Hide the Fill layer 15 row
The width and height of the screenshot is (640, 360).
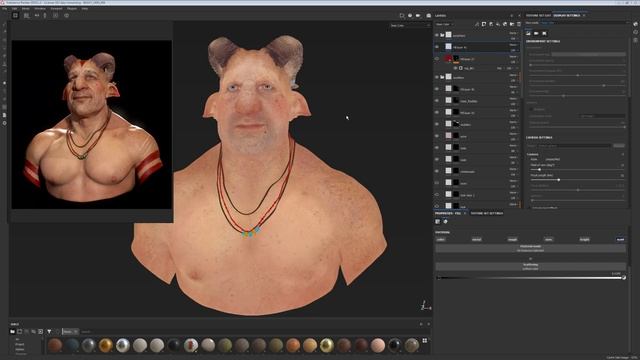point(437,112)
